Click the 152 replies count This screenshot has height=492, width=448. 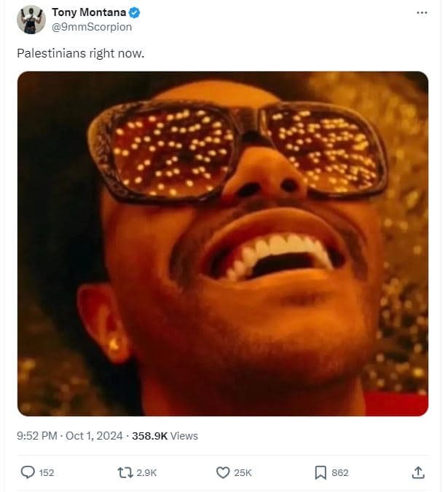(47, 473)
